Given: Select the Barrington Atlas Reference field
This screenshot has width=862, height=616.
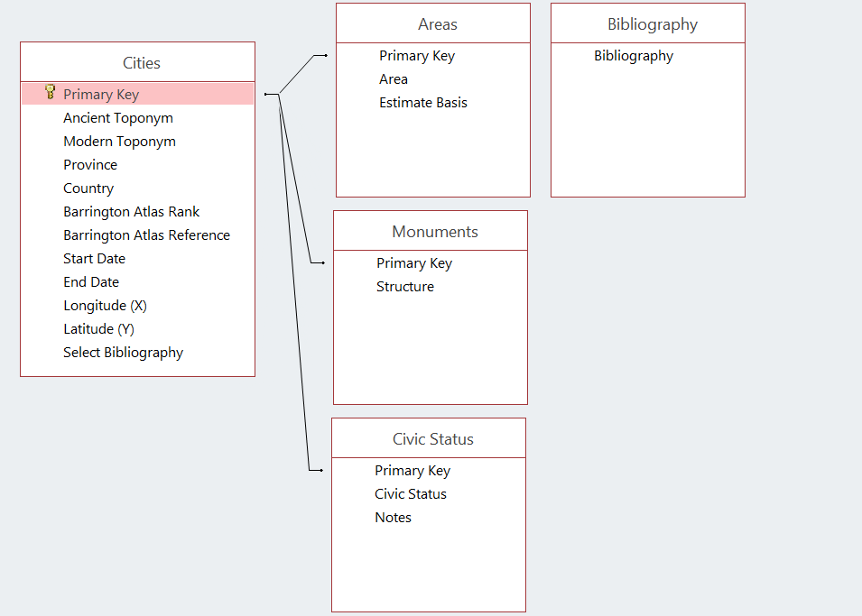Looking at the screenshot, I should 146,234.
